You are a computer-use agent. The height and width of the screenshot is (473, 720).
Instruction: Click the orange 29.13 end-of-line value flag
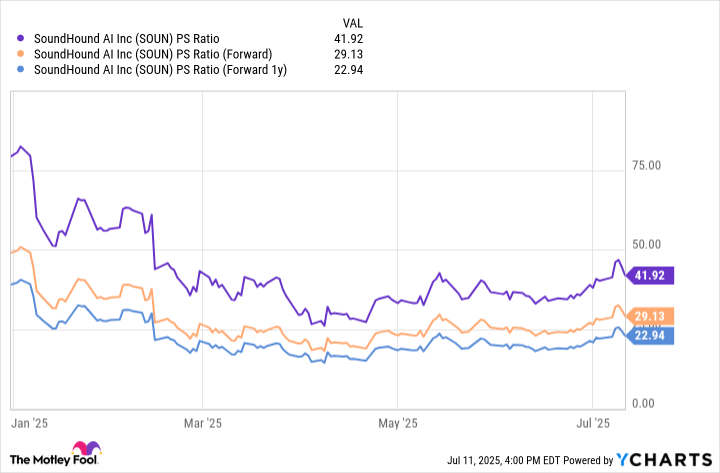coord(650,316)
